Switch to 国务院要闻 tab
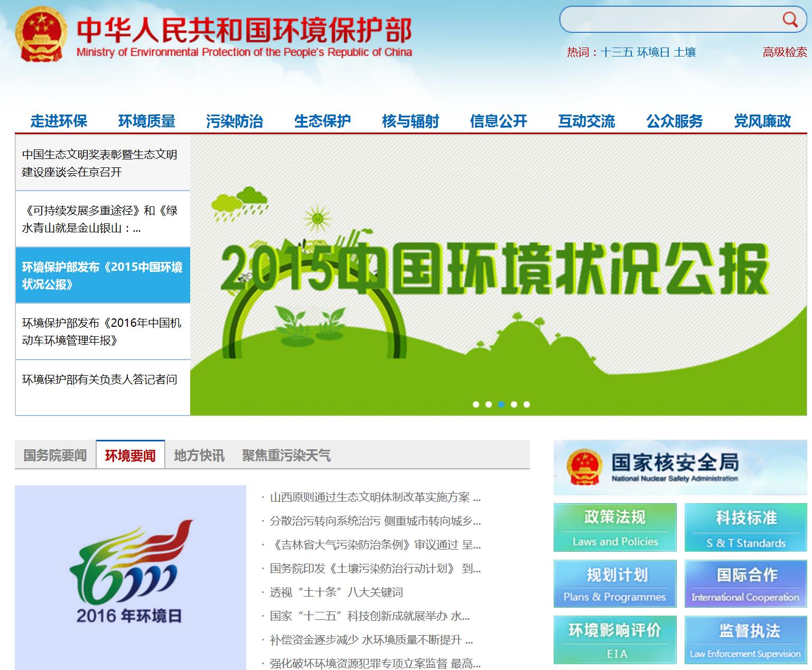 [x=55, y=455]
